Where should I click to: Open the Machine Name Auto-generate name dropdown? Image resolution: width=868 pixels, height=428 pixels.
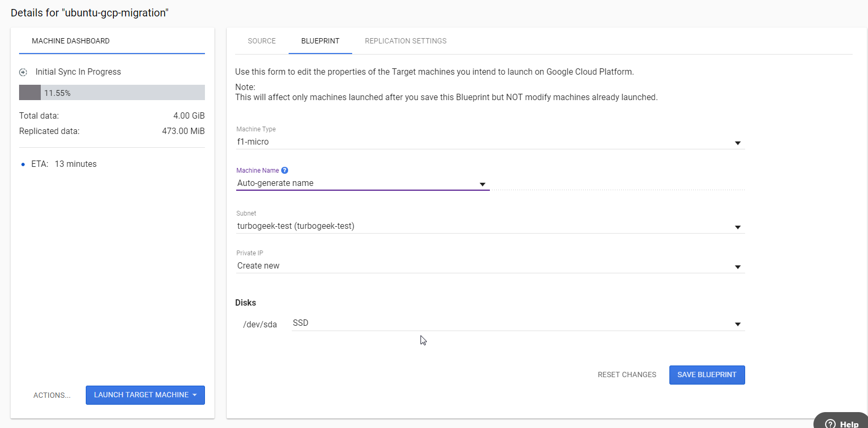[363, 183]
